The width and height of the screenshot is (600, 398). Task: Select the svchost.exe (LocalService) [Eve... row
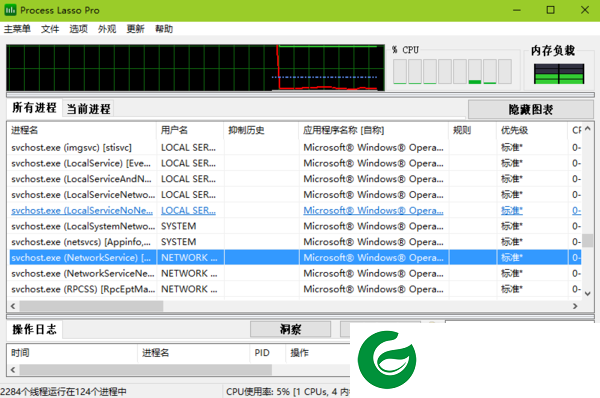(x=295, y=163)
